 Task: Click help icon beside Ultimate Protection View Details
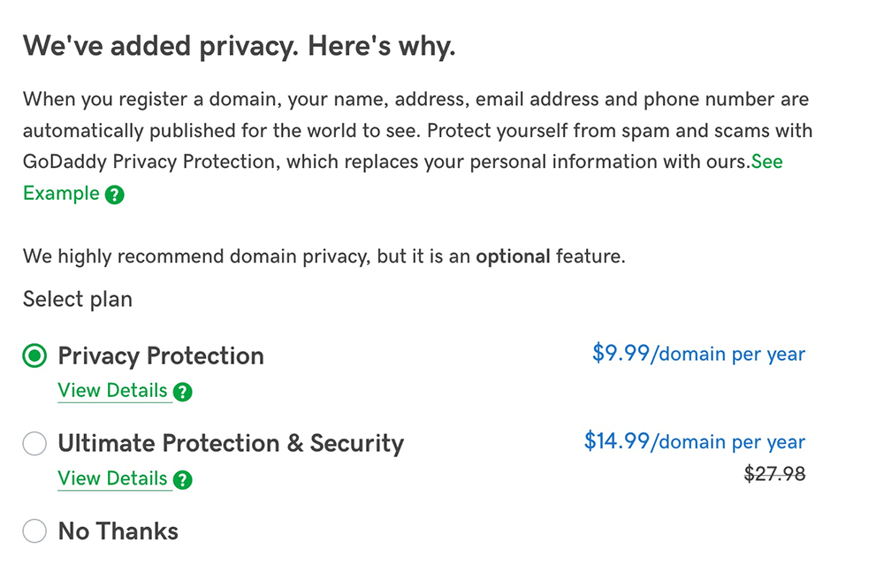point(183,480)
